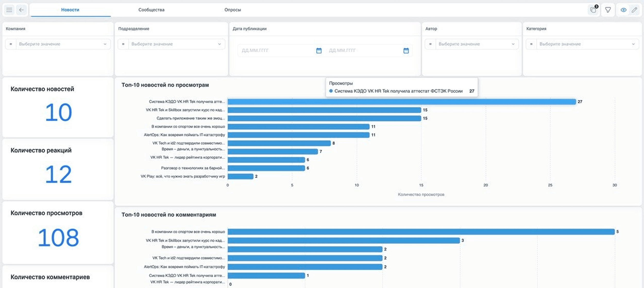Open the end date calendar icon
This screenshot has width=644, height=288.
click(406, 51)
